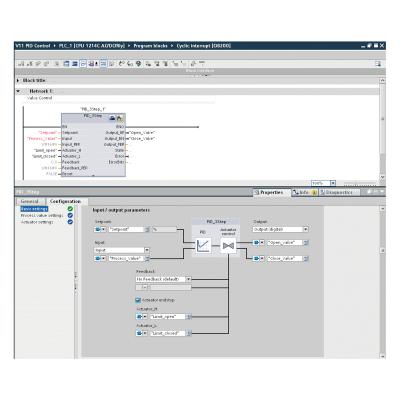Viewport: 400px width, 400px height.
Task: Expand the Block title section
Action: pyautogui.click(x=18, y=80)
